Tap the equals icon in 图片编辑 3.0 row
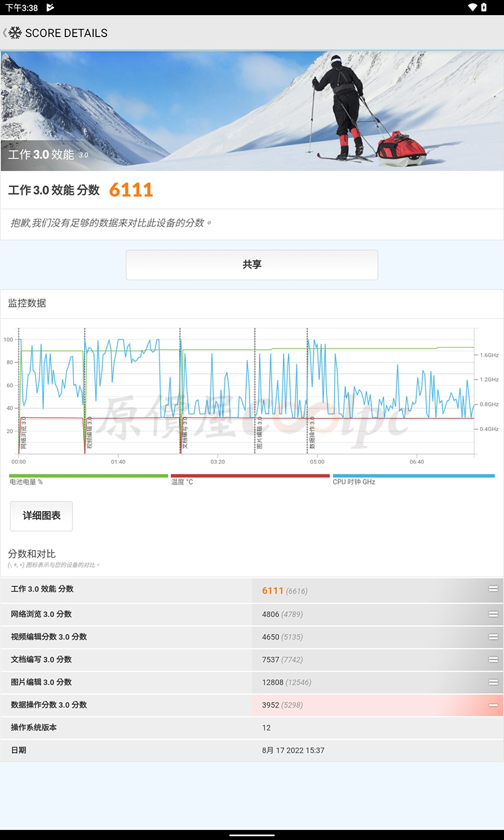This screenshot has height=840, width=504. pyautogui.click(x=493, y=682)
